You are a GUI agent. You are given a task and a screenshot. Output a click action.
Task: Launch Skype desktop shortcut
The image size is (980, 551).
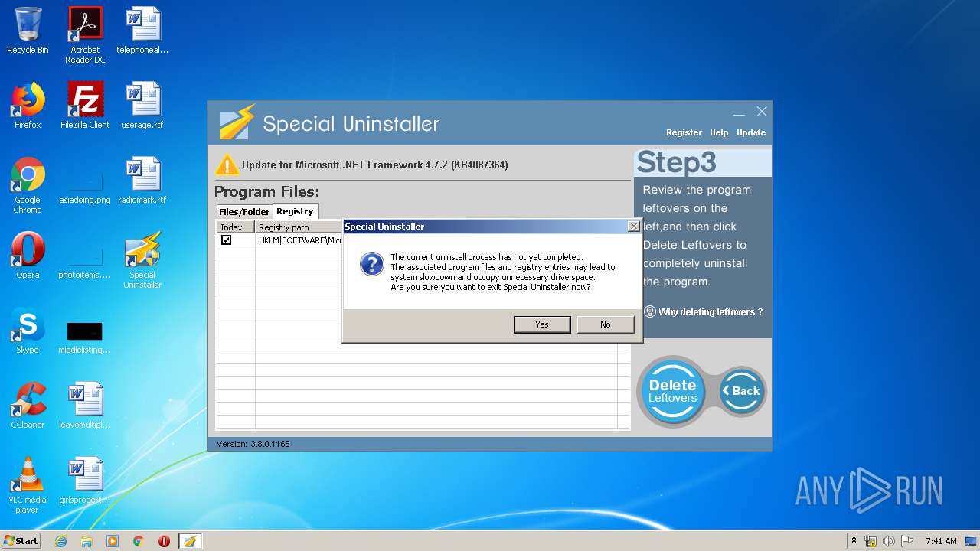point(28,331)
